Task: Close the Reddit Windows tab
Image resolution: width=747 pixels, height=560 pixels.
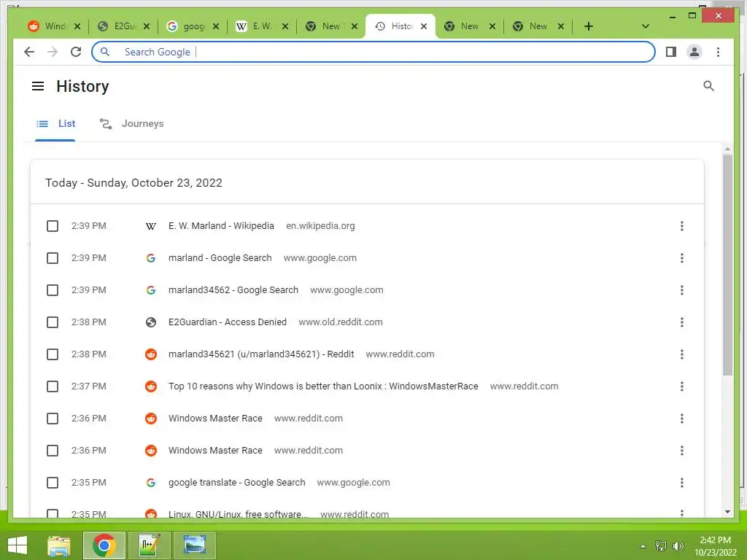Action: point(77,26)
